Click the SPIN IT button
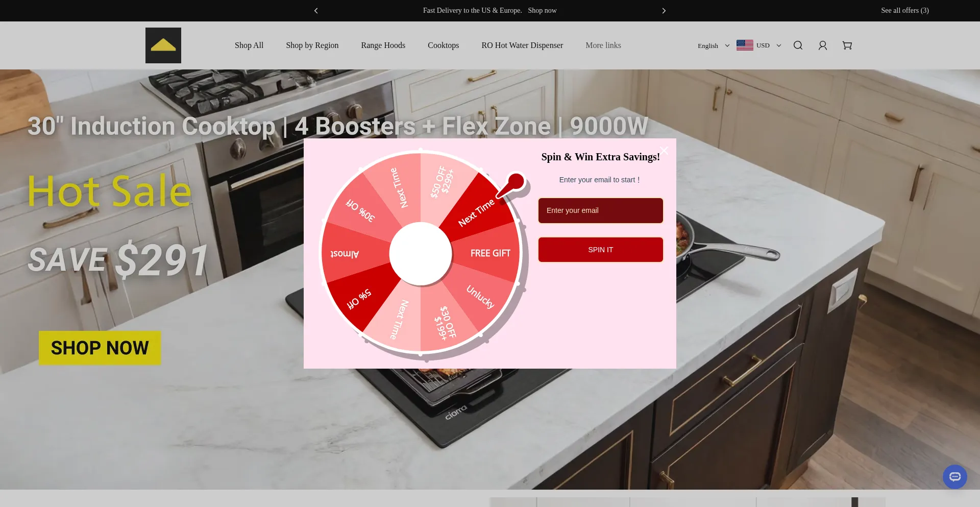 point(601,250)
